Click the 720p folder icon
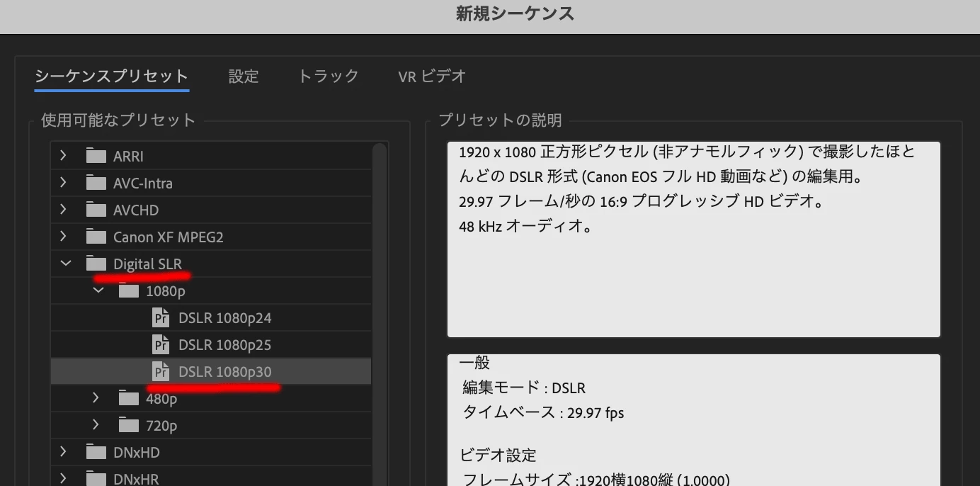 click(128, 425)
